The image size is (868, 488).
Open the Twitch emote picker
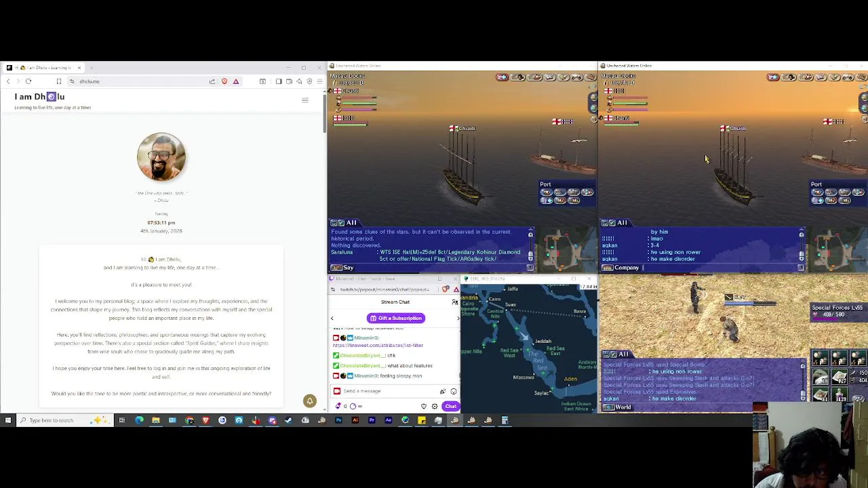(454, 391)
